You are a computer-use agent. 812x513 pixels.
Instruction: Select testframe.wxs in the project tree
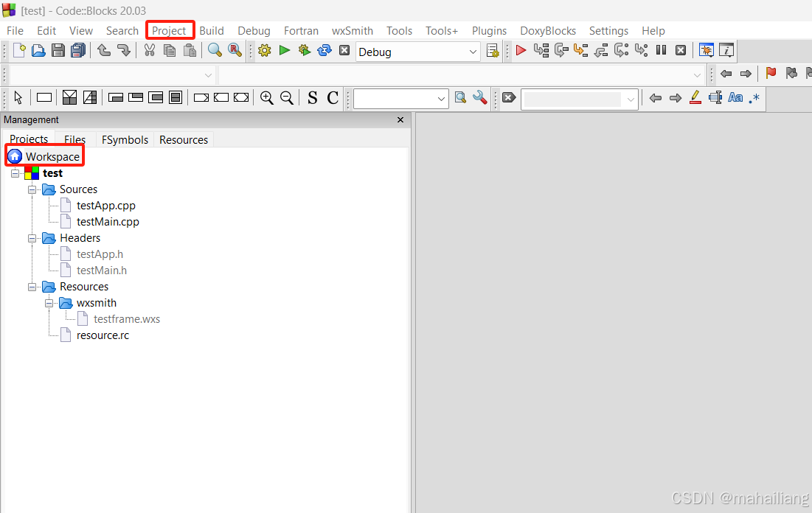coord(127,319)
